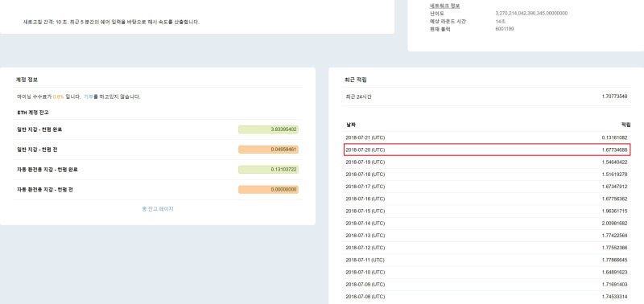Click the 3.83395402 green balance badge

point(268,129)
